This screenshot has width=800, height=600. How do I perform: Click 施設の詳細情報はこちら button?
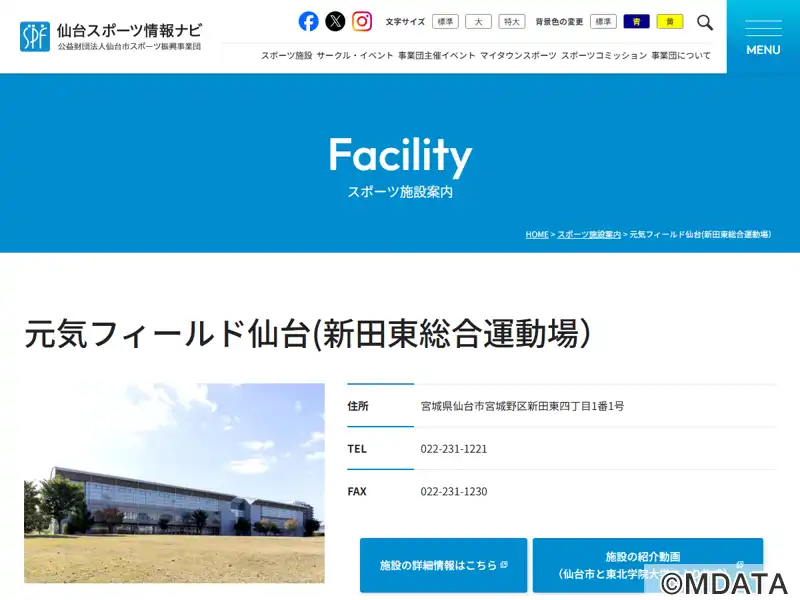point(443,565)
